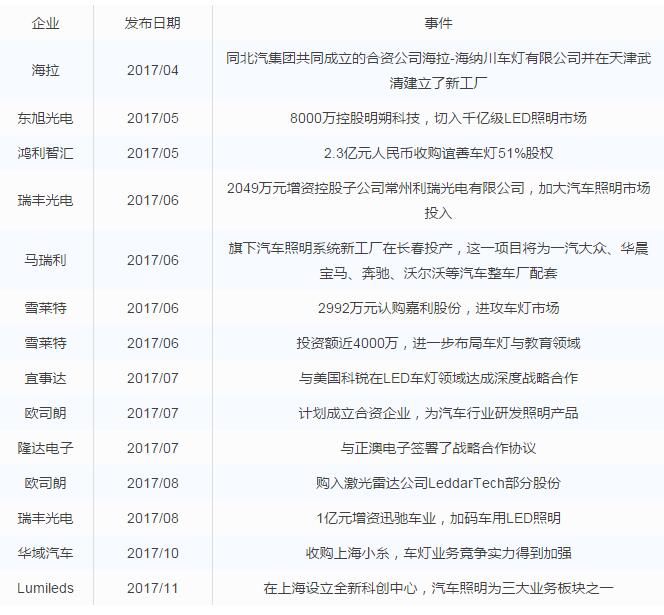664x615 pixels.
Task: Click the 事件 column header
Action: (x=438, y=23)
